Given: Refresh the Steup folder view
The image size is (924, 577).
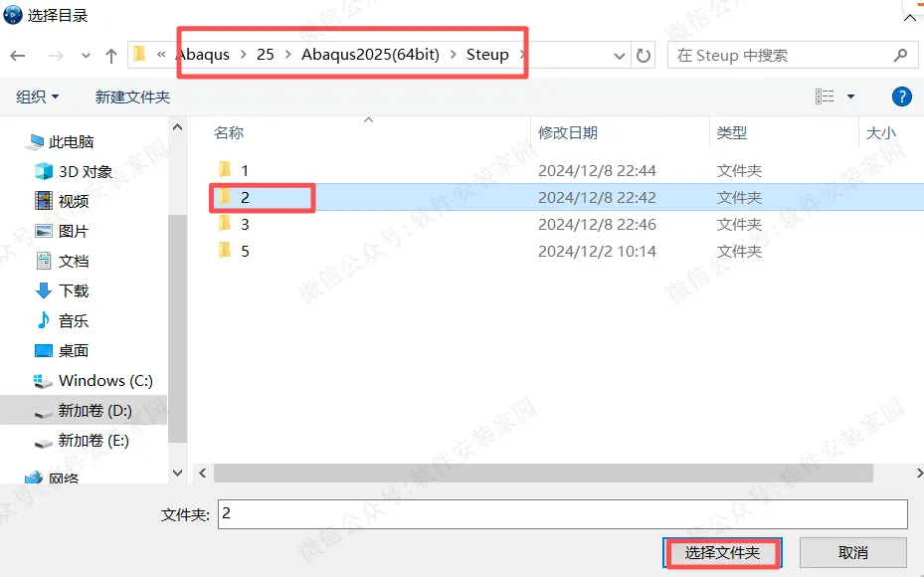Looking at the screenshot, I should (x=644, y=56).
